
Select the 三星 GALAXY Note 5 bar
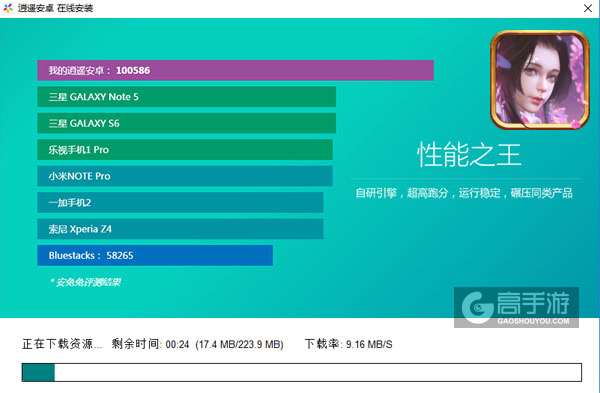tap(187, 97)
